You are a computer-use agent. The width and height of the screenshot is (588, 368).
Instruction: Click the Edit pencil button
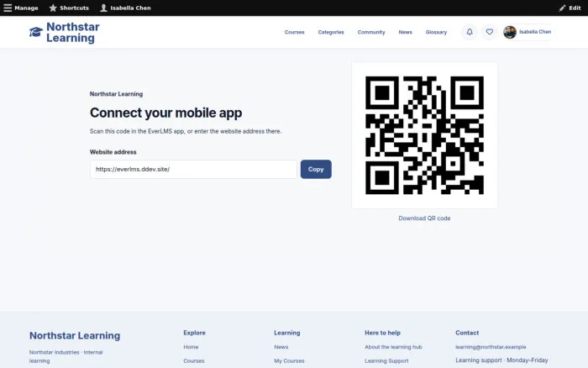[x=570, y=8]
